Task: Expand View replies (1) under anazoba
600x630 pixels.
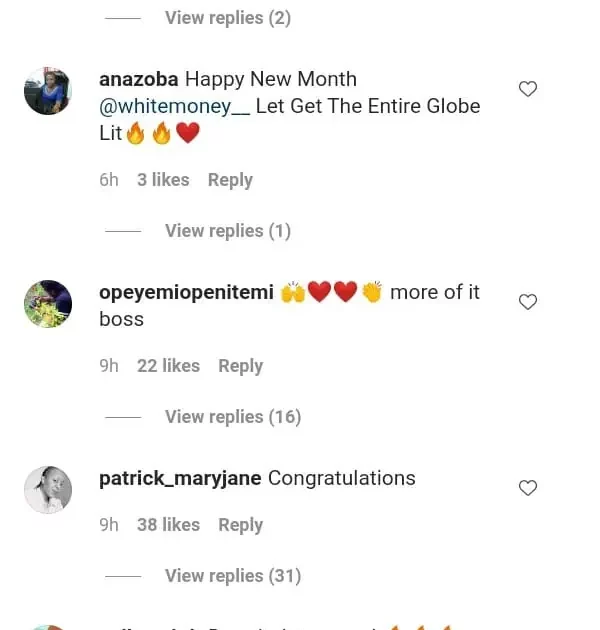Action: pyautogui.click(x=227, y=231)
